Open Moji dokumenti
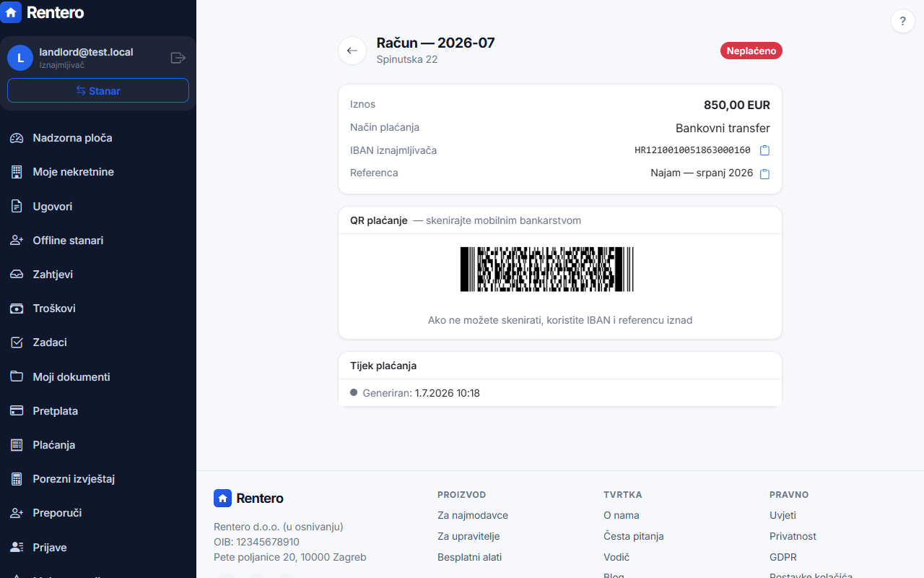Screen dimensions: 924x578 pyautogui.click(x=98, y=376)
